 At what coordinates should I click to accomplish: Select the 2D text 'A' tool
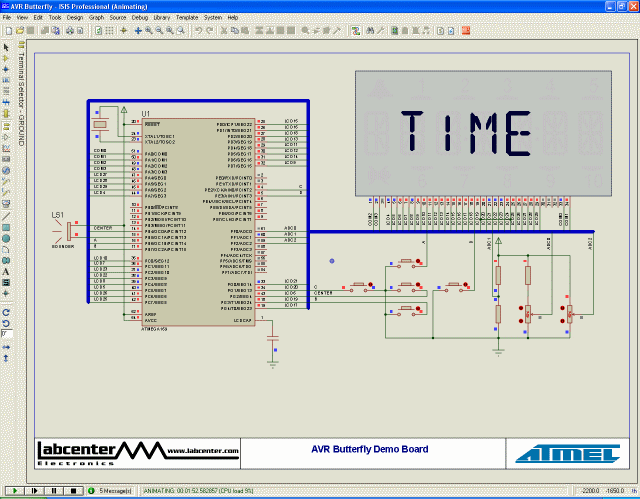(6, 271)
